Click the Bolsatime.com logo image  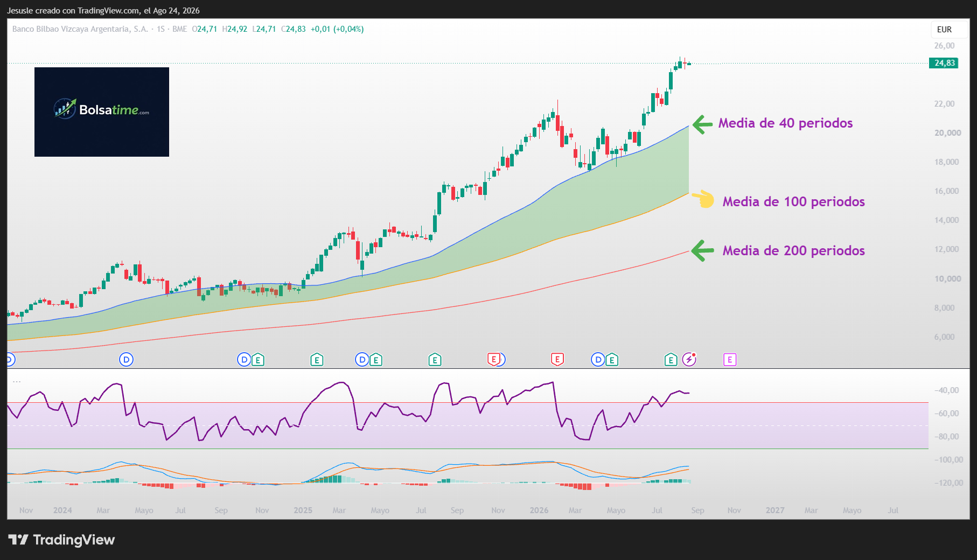102,112
